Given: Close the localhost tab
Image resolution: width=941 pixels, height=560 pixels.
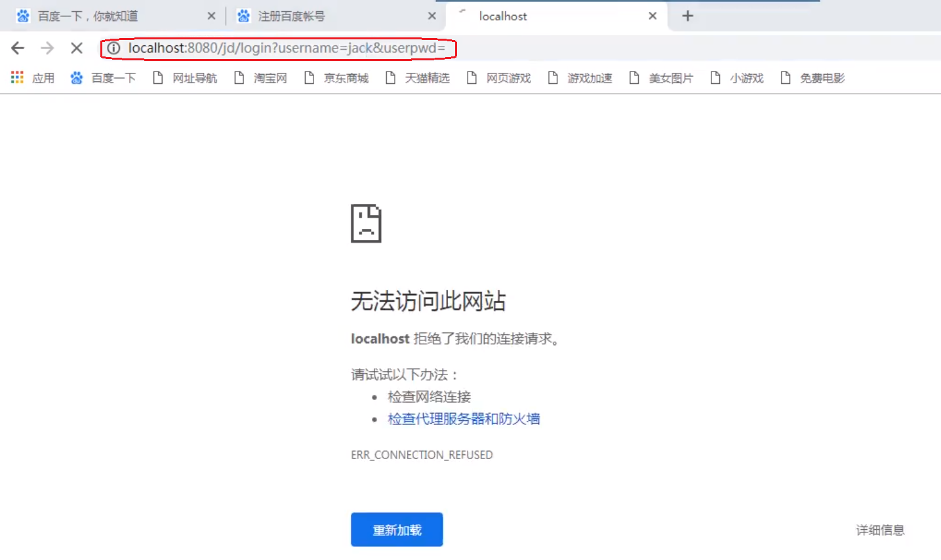Looking at the screenshot, I should (x=652, y=16).
